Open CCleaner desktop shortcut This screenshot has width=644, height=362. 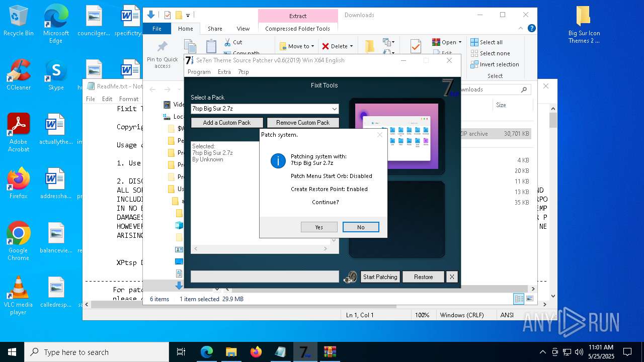[19, 75]
